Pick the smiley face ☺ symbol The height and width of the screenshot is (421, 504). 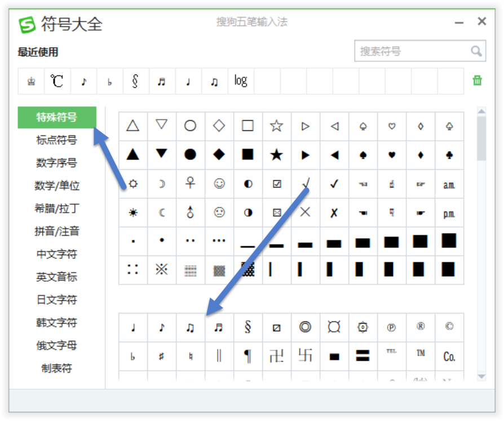pos(219,184)
